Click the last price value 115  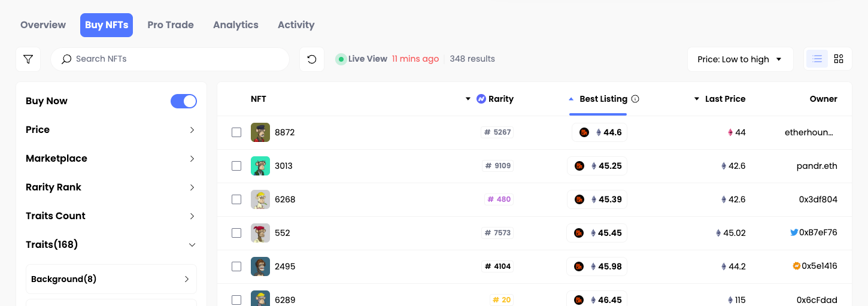click(740, 300)
